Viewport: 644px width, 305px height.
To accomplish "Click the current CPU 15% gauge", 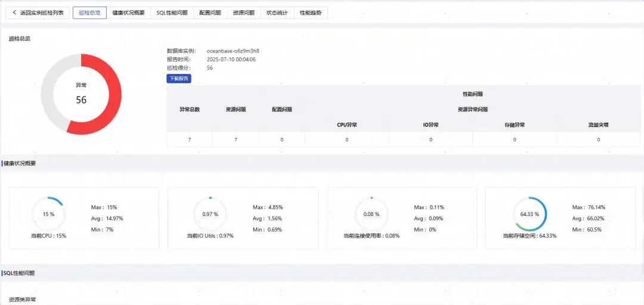I will (49, 214).
